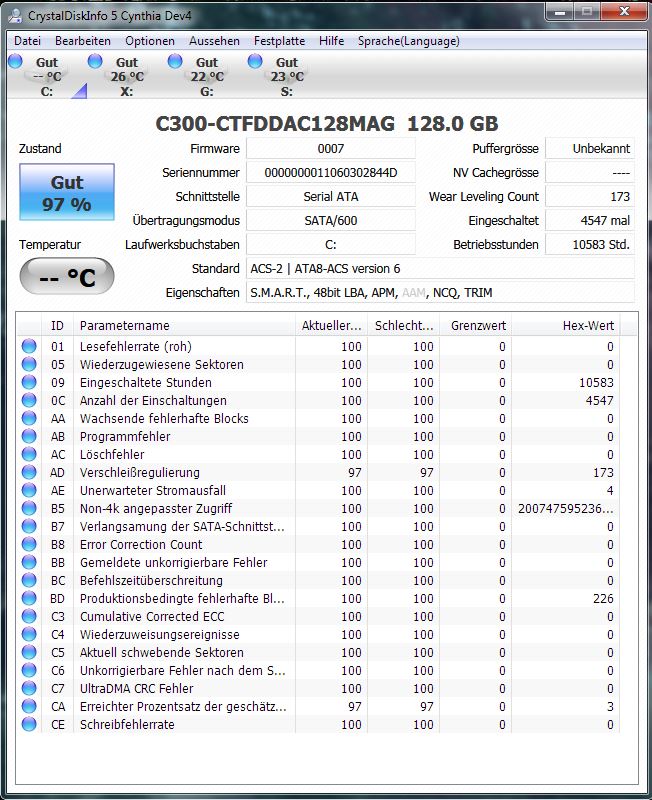Screen dimensions: 652x800
Task: Click status icon of Wachsende fehlerhafte Blocks row
Action: 29,418
